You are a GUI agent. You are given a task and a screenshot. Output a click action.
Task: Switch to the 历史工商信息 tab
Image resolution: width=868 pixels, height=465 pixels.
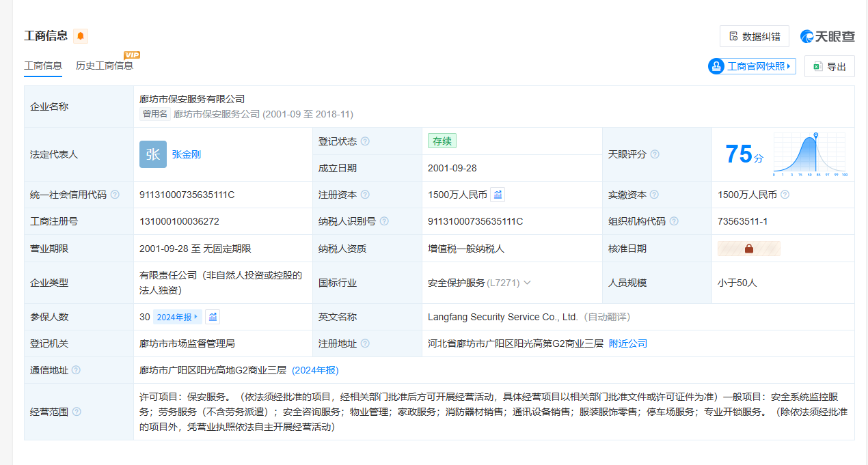click(105, 66)
